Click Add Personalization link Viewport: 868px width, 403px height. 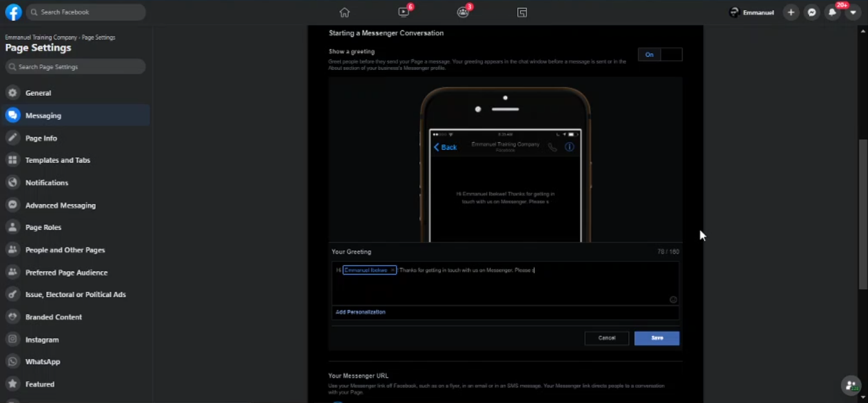[360, 312]
